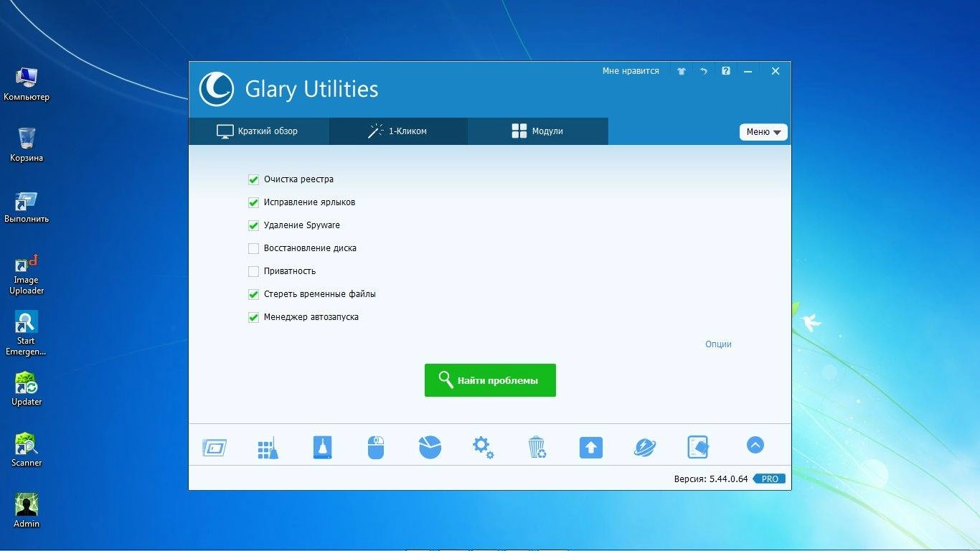The height and width of the screenshot is (551, 980).
Task: Click the Glary Utilities logo
Action: point(216,89)
